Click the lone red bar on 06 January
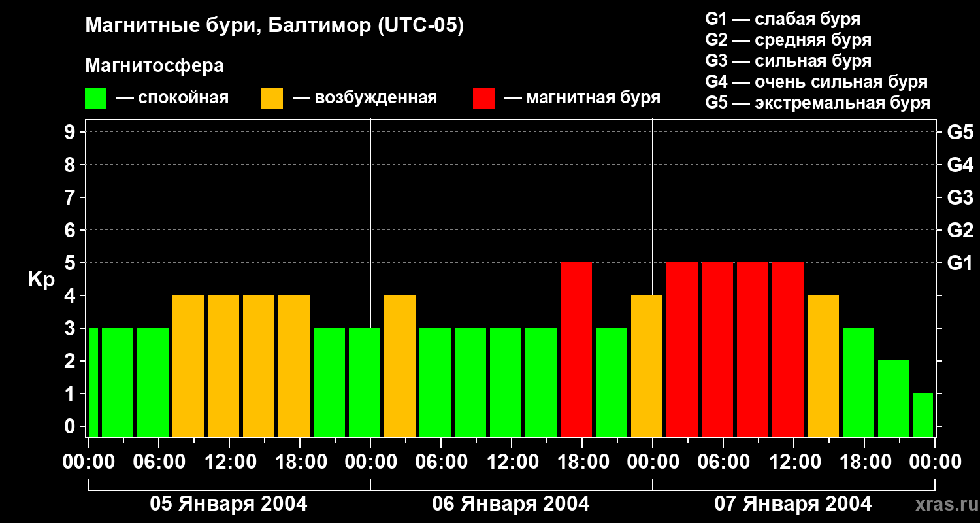The width and height of the screenshot is (980, 523). (x=576, y=350)
